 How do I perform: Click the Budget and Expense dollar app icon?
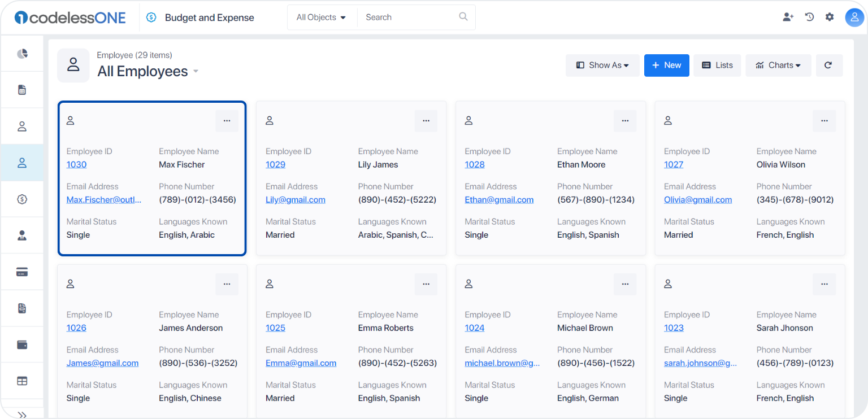tap(151, 18)
